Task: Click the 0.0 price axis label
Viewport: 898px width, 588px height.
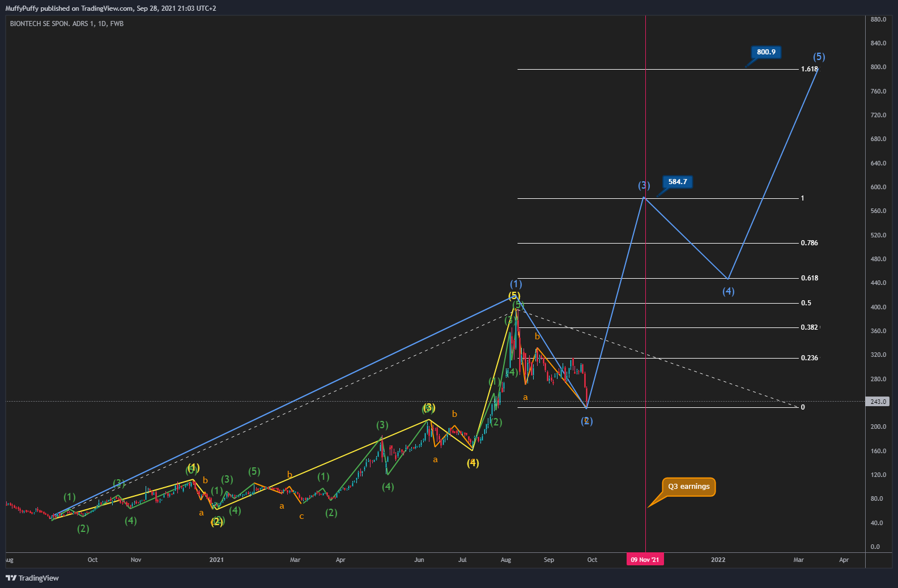Action: click(875, 547)
